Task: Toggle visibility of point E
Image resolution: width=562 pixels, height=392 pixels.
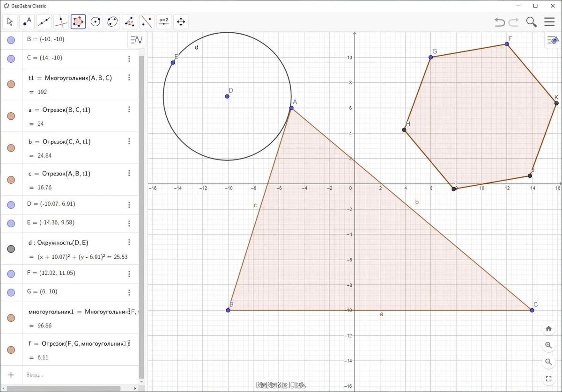Action: 11,223
